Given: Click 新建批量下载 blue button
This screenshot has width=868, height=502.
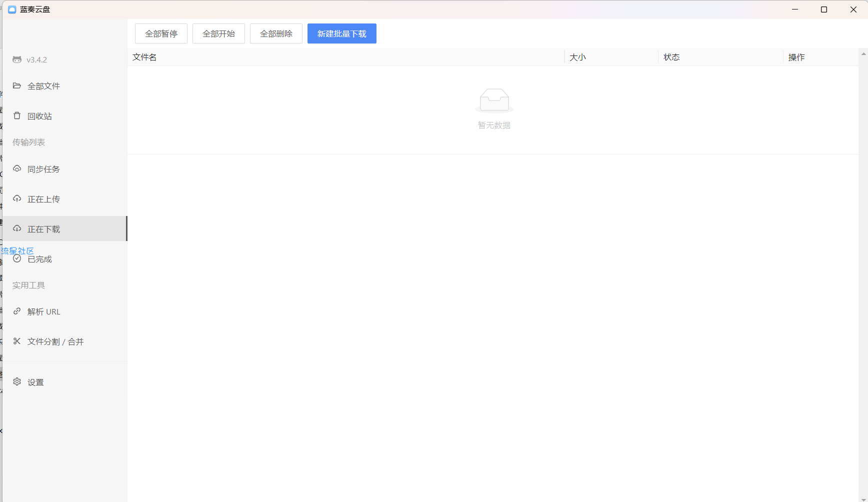Looking at the screenshot, I should [342, 33].
